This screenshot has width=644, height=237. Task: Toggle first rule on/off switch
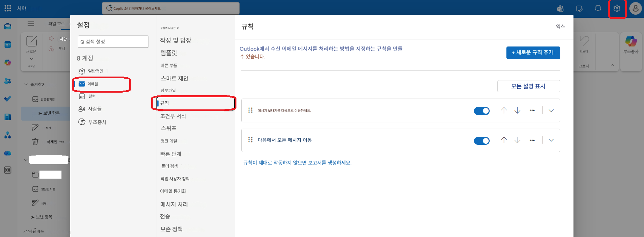[x=482, y=111]
